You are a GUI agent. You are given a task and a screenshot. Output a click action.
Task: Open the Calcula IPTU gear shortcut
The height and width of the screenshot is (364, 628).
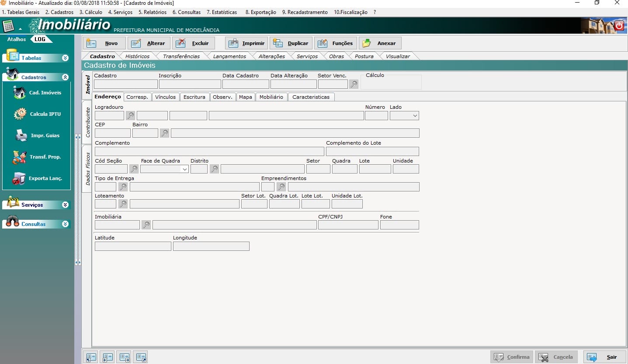click(x=37, y=114)
